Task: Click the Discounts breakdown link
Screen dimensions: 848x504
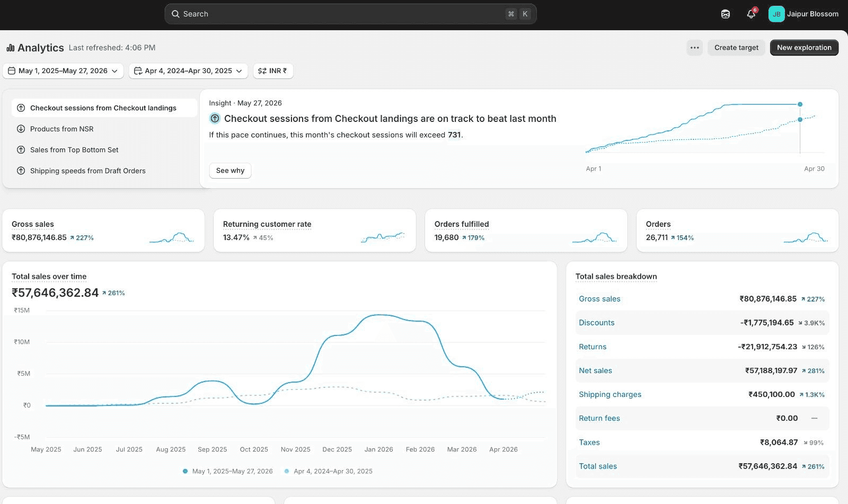Action: (597, 323)
